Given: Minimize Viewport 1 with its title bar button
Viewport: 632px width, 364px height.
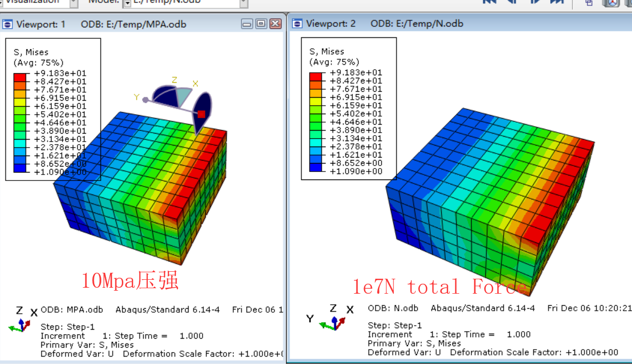Looking at the screenshot, I should click(247, 23).
